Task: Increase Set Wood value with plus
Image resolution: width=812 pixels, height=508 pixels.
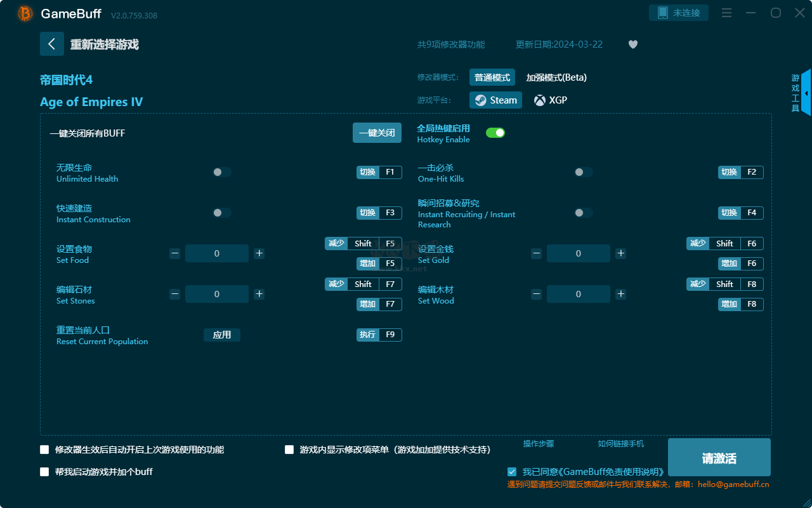Action: tap(620, 294)
